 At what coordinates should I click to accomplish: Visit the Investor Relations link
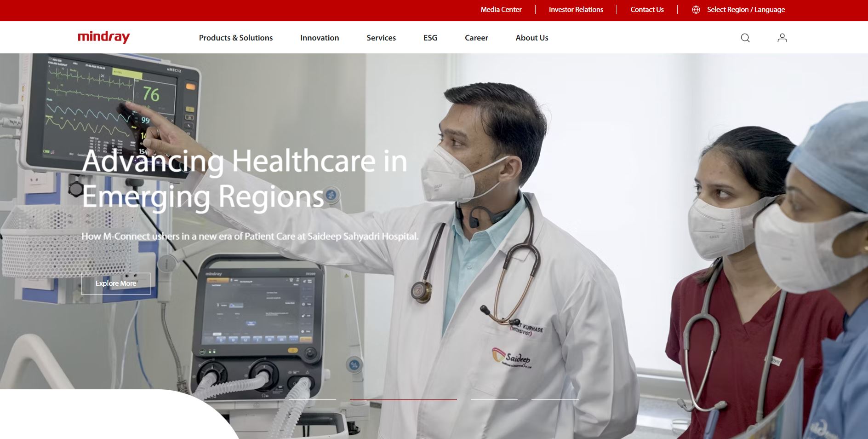[576, 10]
